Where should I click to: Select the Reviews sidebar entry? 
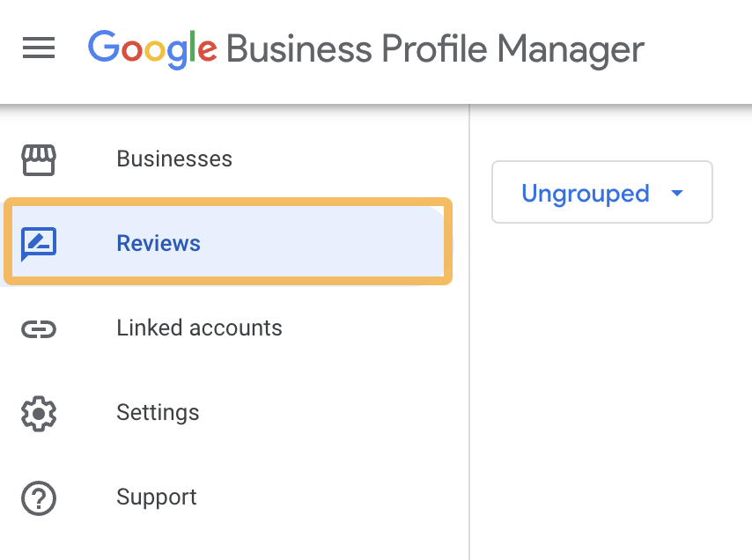coord(159,244)
